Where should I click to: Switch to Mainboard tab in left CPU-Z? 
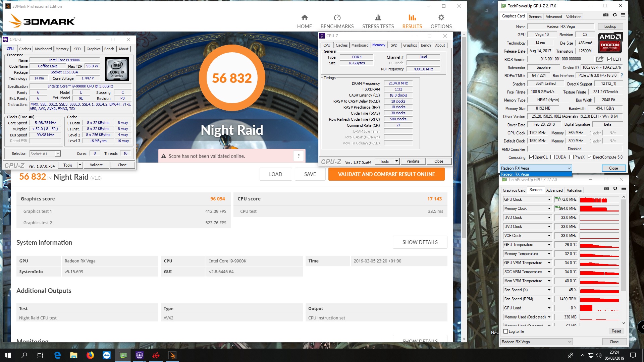coord(43,49)
